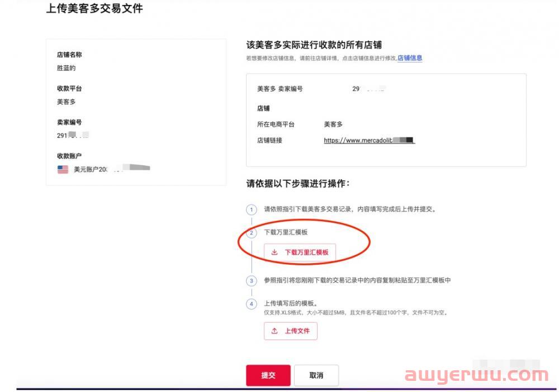559x392 pixels.
Task: Click step 2 label 下载万里汇模板 text
Action: point(286,232)
